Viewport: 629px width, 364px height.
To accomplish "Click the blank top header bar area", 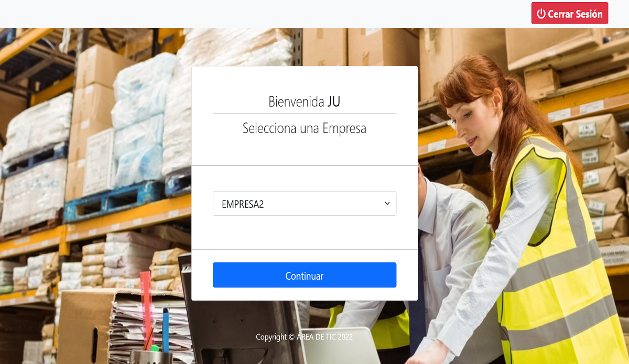I will [262, 14].
